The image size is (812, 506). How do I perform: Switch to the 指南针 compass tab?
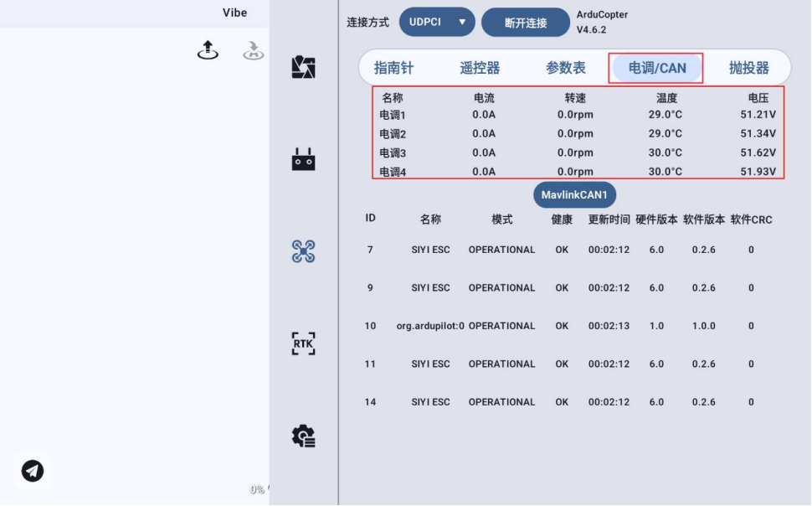coord(393,69)
